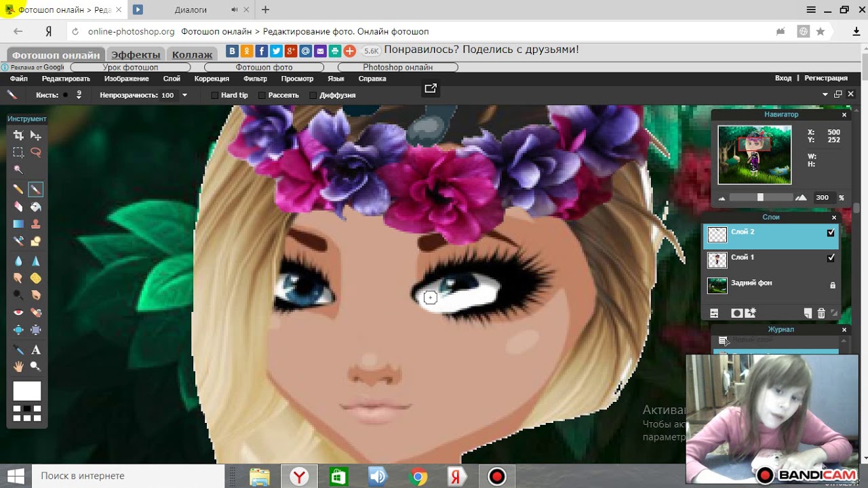Select the Lasso tool

coord(36,152)
